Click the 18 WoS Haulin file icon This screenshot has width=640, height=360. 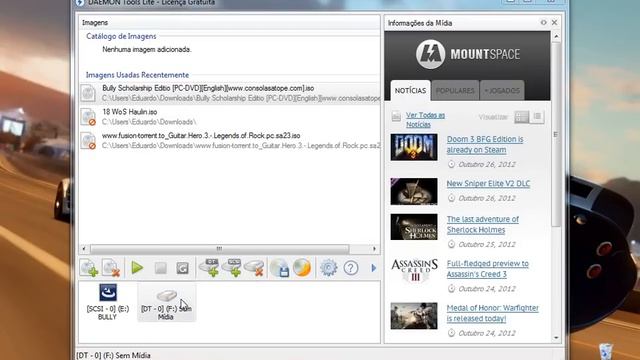88,117
